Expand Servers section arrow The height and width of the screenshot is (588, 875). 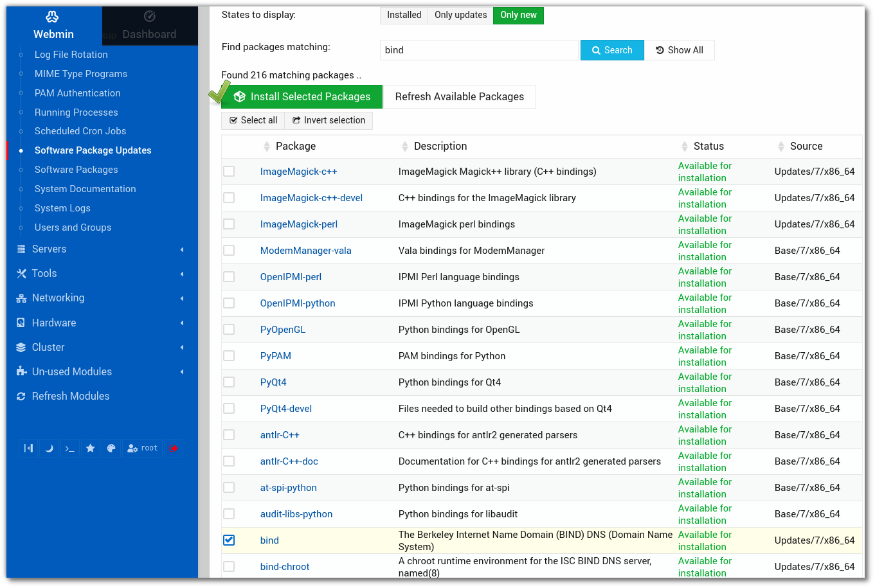click(182, 249)
